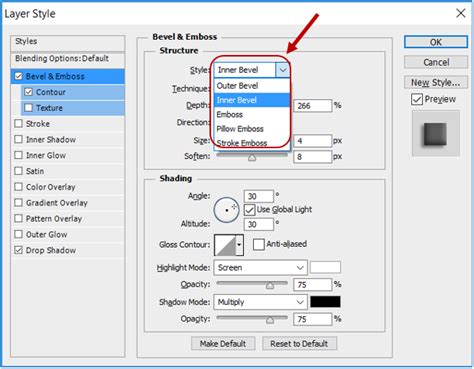The image size is (474, 369).
Task: Select the Texture sub-item label
Action: click(49, 108)
